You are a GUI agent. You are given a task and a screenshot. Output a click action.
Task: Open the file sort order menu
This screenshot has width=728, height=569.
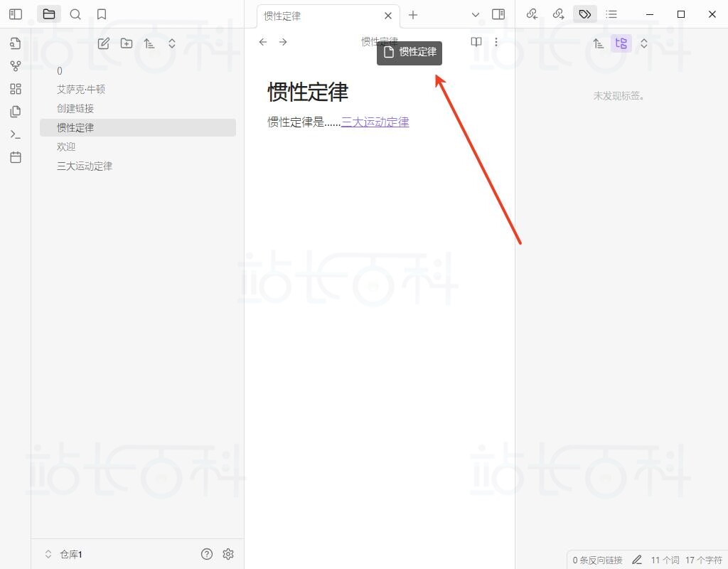point(149,43)
